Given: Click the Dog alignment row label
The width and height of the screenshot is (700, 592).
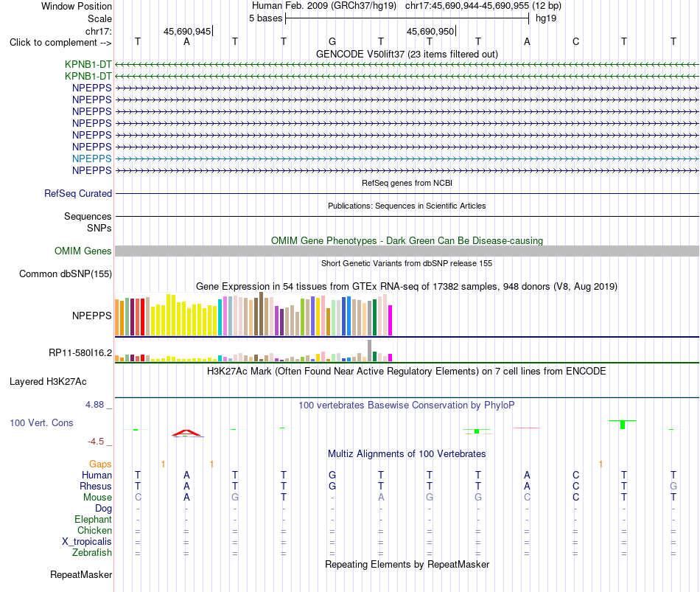Looking at the screenshot, I should (103, 509).
